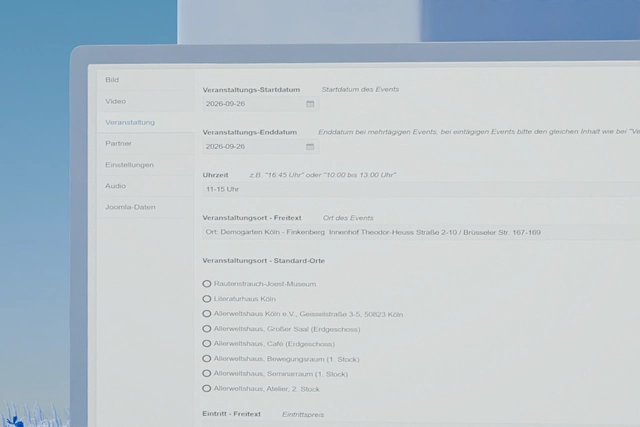This screenshot has height=427, width=640.
Task: Open the Startdatum calendar picker icon
Action: 310,104
